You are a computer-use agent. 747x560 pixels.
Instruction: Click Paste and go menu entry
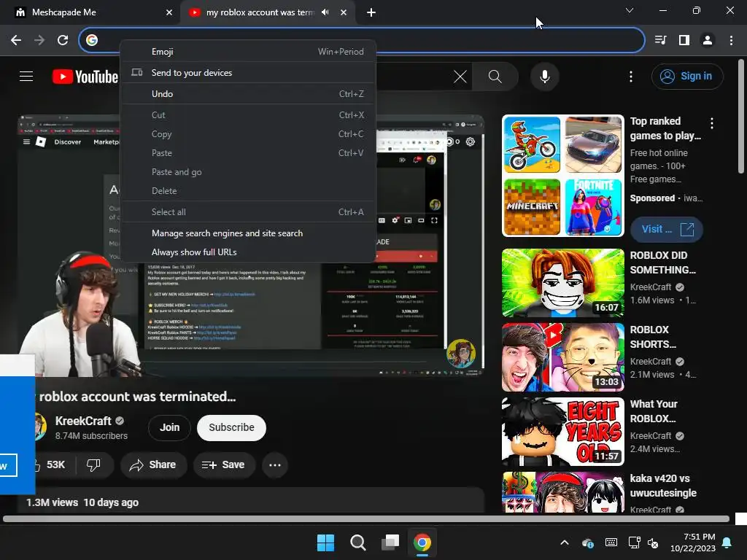248,172
